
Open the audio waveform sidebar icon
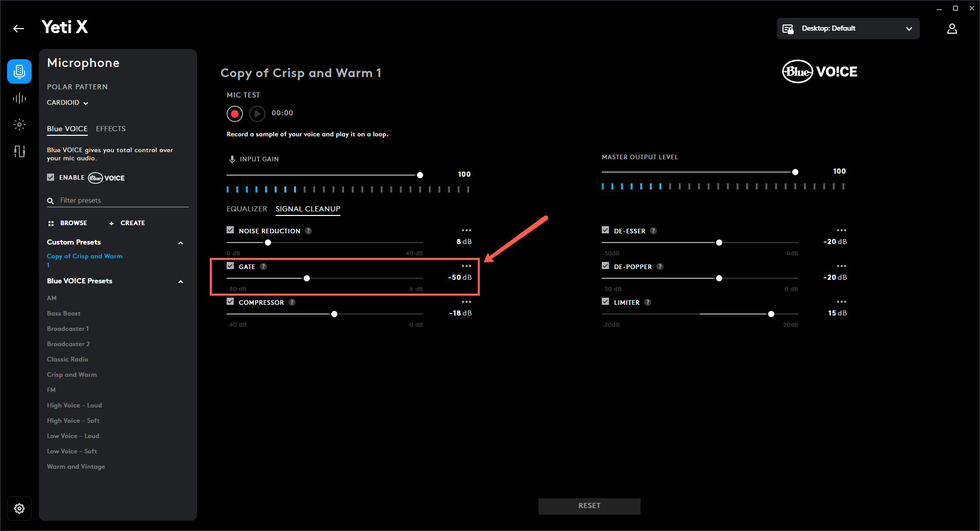click(19, 99)
